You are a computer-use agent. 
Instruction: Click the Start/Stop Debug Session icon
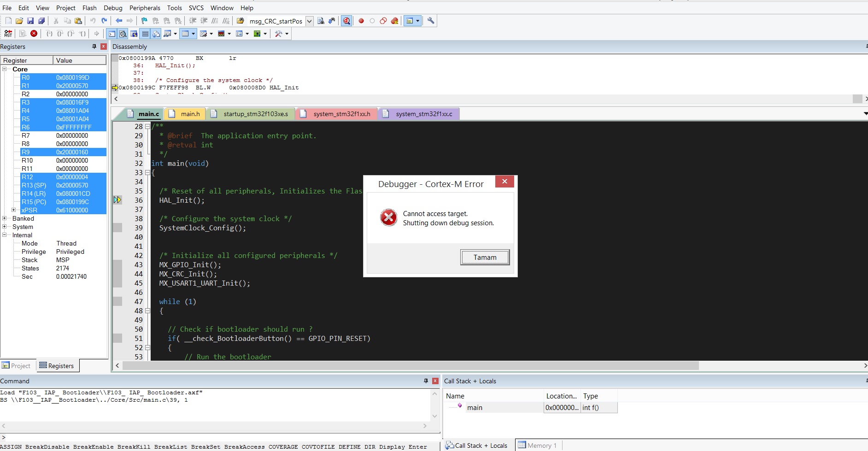coord(346,21)
